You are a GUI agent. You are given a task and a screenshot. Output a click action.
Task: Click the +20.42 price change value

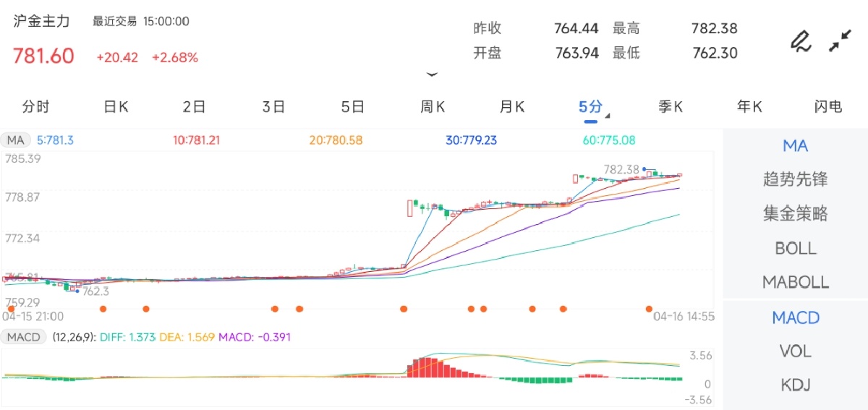[117, 58]
